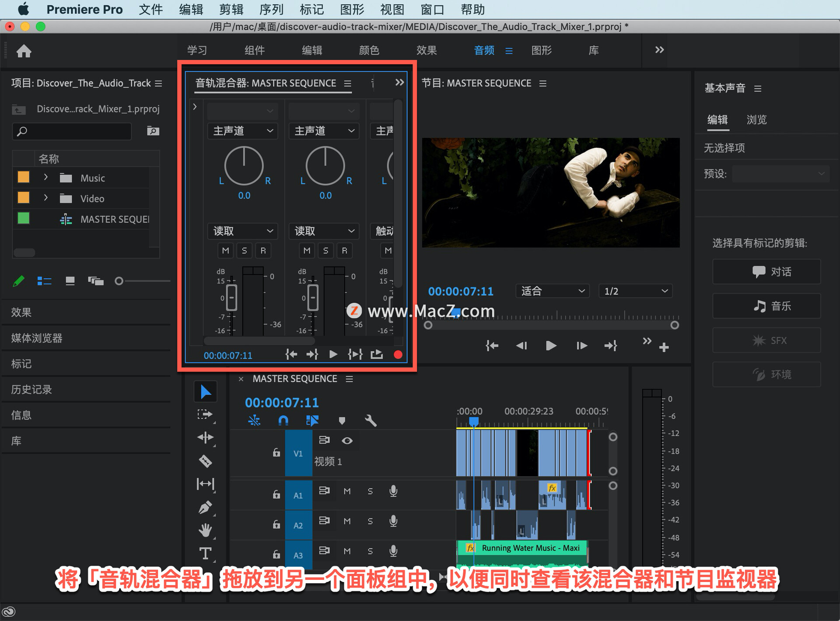Open the 适合 zoom level dropdown
The width and height of the screenshot is (840, 621).
pyautogui.click(x=552, y=291)
